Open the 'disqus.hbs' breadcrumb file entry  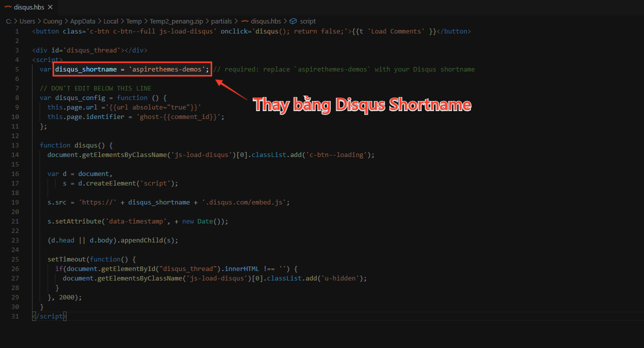pyautogui.click(x=266, y=21)
